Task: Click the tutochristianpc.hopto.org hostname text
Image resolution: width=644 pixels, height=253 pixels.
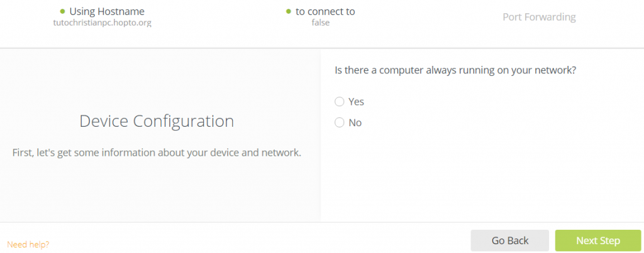Action: pos(103,23)
